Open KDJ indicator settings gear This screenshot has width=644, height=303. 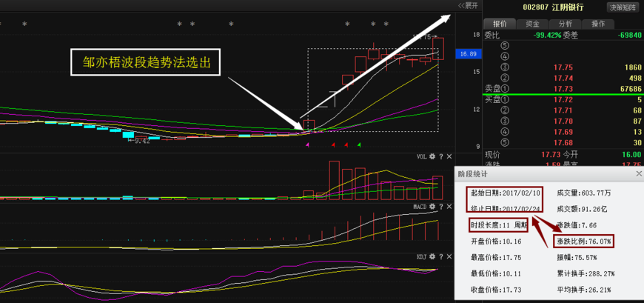(432, 256)
